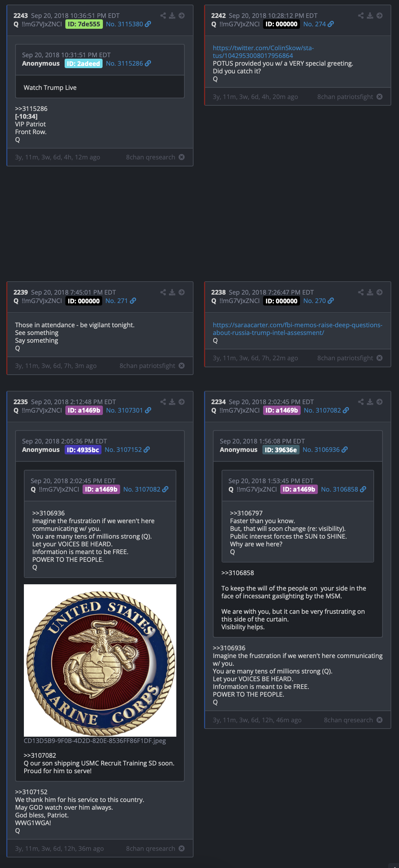The height and width of the screenshot is (868, 399).
Task: Dismiss 8chan patriotsfight tag on post 2242
Action: (380, 97)
